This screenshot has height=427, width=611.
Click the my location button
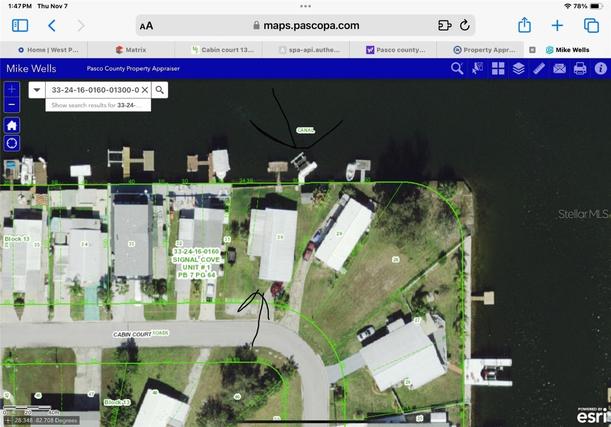coord(12,143)
